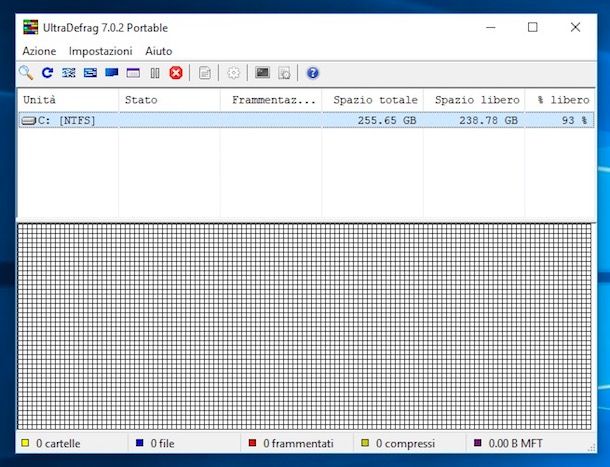Viewport: 610px width, 467px height.
Task: Open the Aiuto menu
Action: (x=158, y=51)
